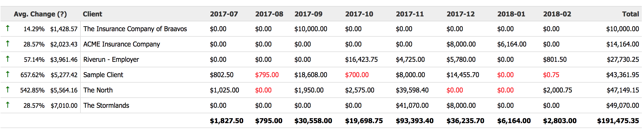This screenshot has width=644, height=139.
Task: Click Sample Client red $795.00 value
Action: (267, 75)
